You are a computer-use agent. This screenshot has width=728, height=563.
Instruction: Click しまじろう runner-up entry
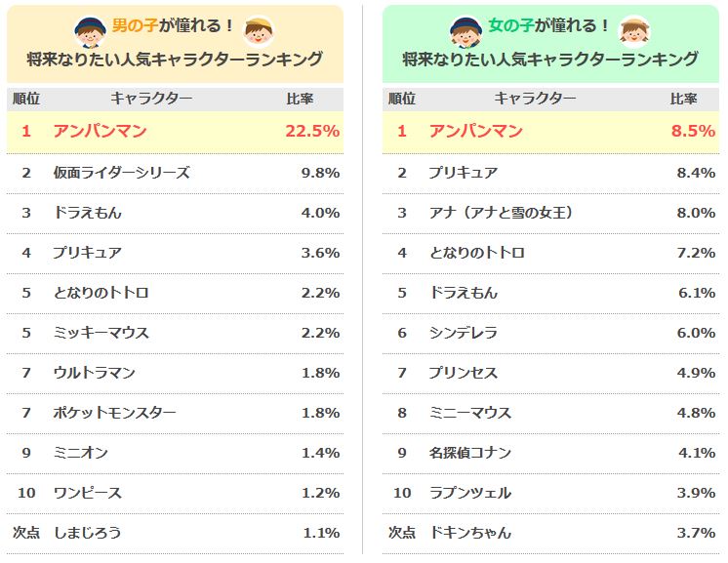pos(88,533)
